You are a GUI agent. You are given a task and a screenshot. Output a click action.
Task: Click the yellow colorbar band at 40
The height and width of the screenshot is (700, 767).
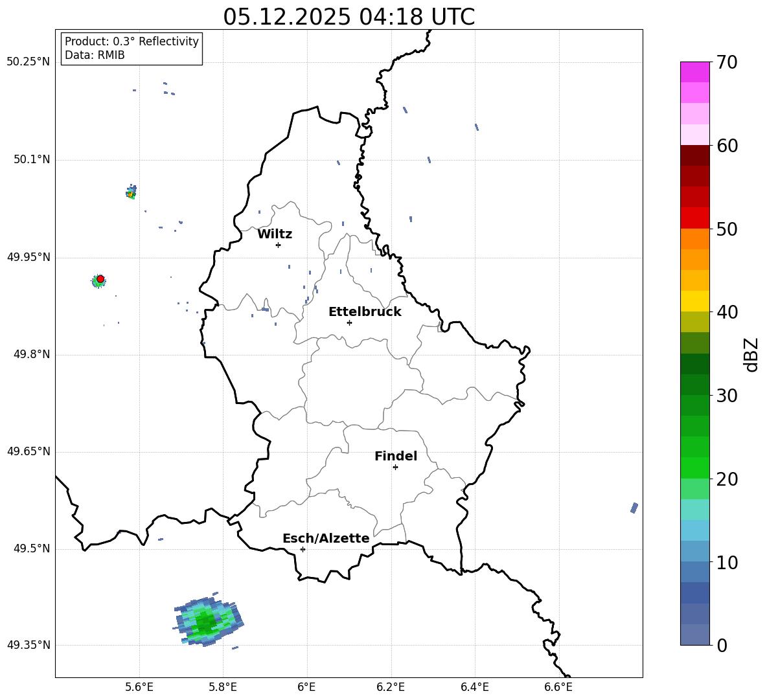click(694, 301)
